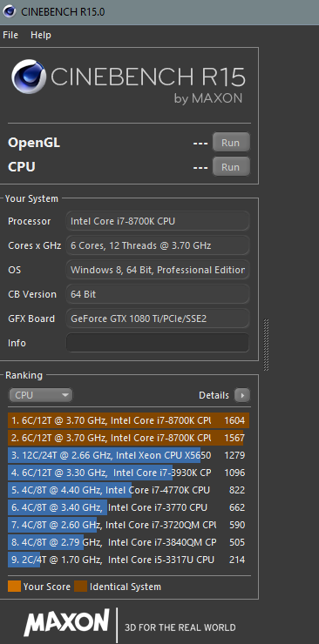Click the brown Identical System legend swatch

(x=80, y=586)
